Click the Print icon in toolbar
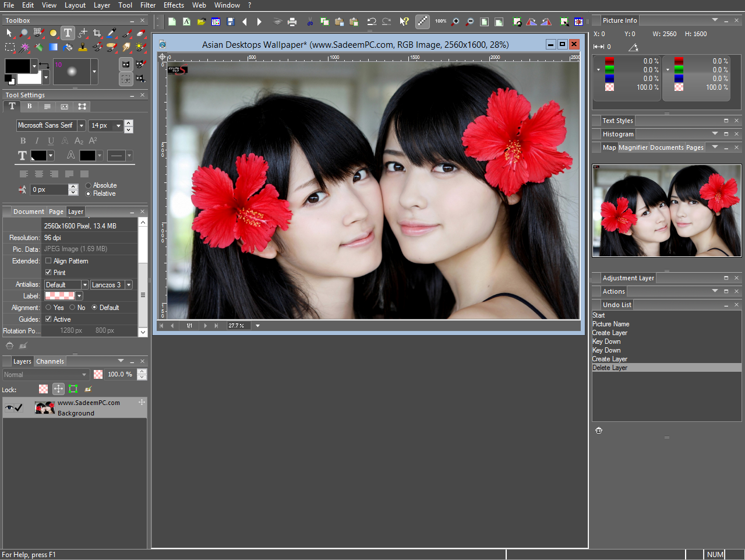Image resolution: width=745 pixels, height=560 pixels. (x=292, y=22)
